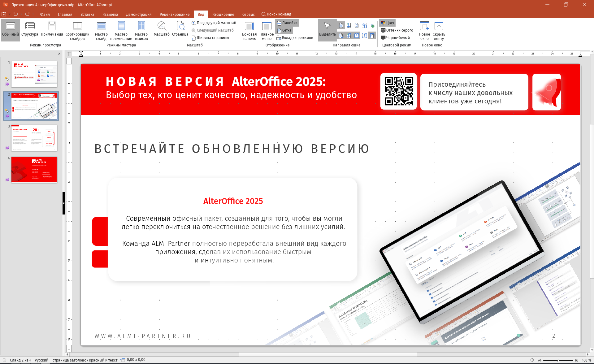Switch to the Демонстрация ribbon tab
594x364 pixels.
tap(139, 14)
